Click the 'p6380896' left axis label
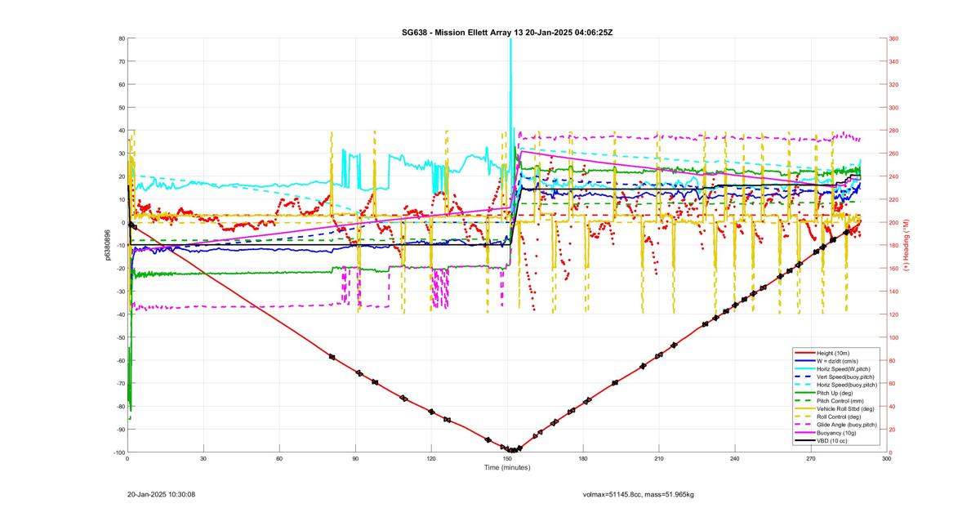Viewport: 980px width, 508px height. click(108, 245)
